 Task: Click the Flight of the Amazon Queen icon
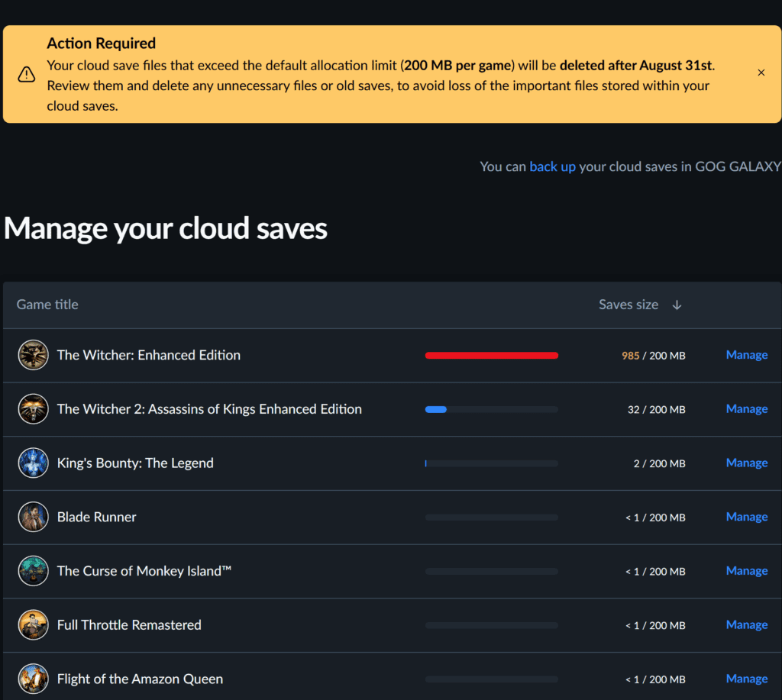(34, 679)
